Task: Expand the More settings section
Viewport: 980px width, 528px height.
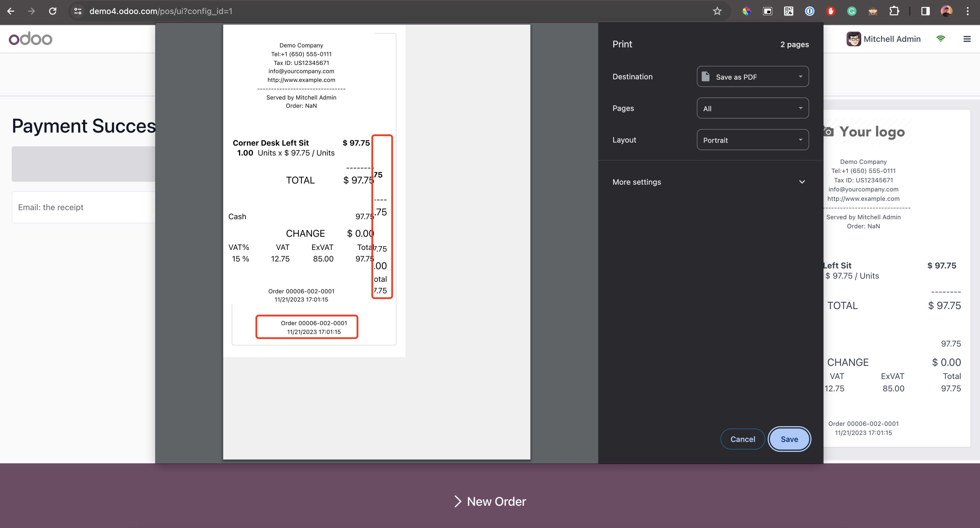Action: pyautogui.click(x=710, y=182)
